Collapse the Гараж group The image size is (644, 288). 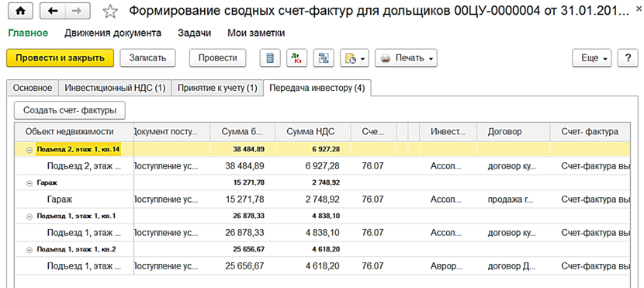(x=29, y=183)
